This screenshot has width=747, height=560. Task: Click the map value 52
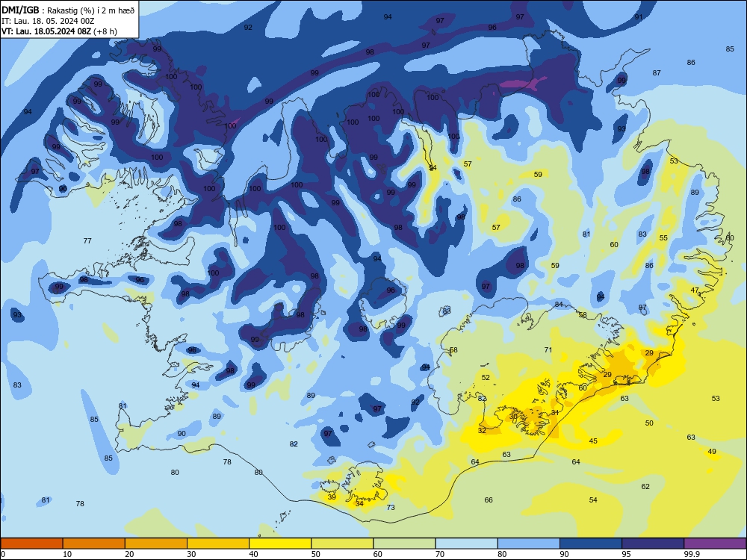[x=486, y=378]
